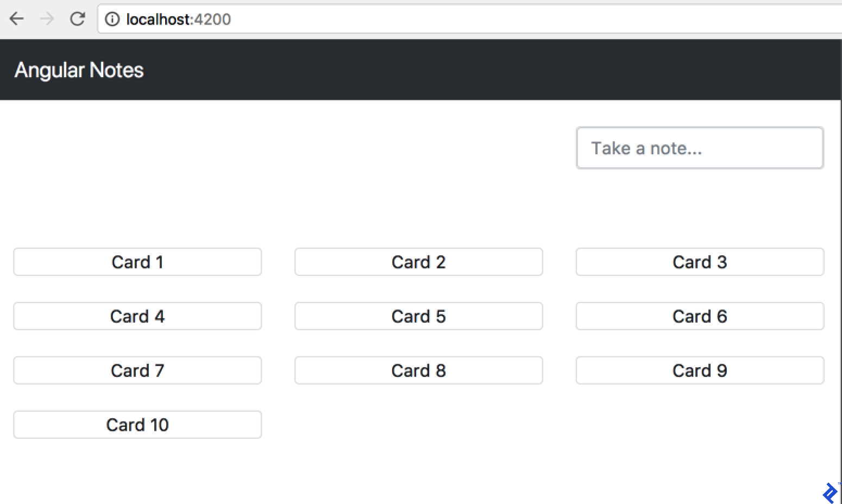Choose the Card 4 note
The height and width of the screenshot is (504, 842).
[137, 317]
